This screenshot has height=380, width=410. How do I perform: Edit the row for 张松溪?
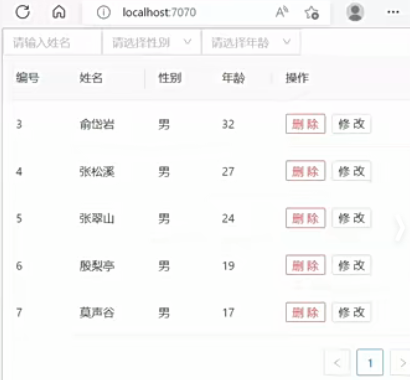tap(351, 171)
